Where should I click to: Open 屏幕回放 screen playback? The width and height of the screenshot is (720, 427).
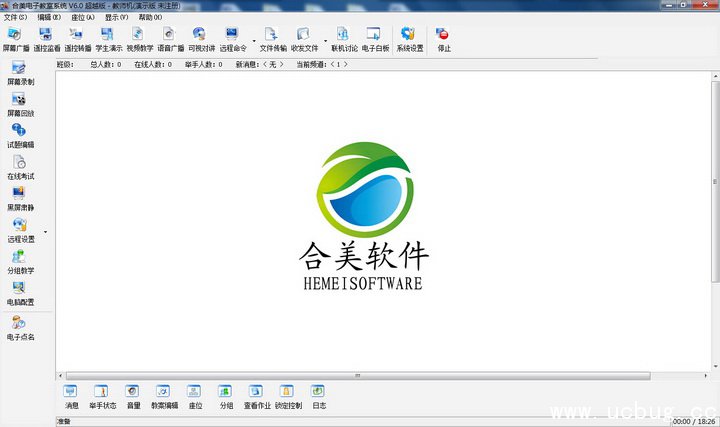point(20,105)
